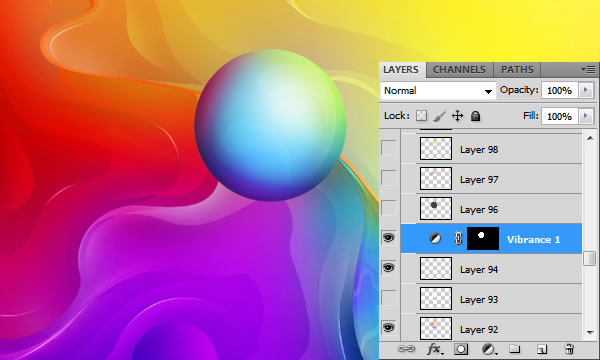Click the Fill 100% field
600x360 pixels.
[x=559, y=116]
